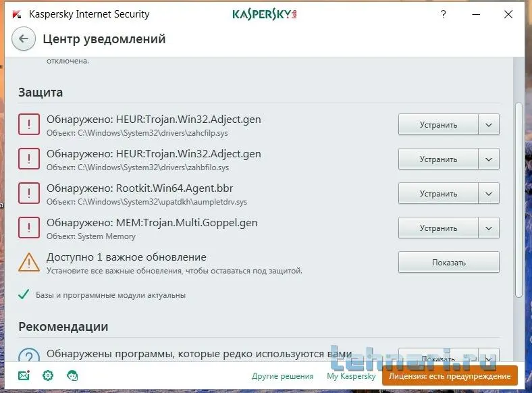The image size is (532, 393).
Task: Select object path C:\Windows\System32\drivers\zahcfilp.sys
Action: tap(153, 133)
